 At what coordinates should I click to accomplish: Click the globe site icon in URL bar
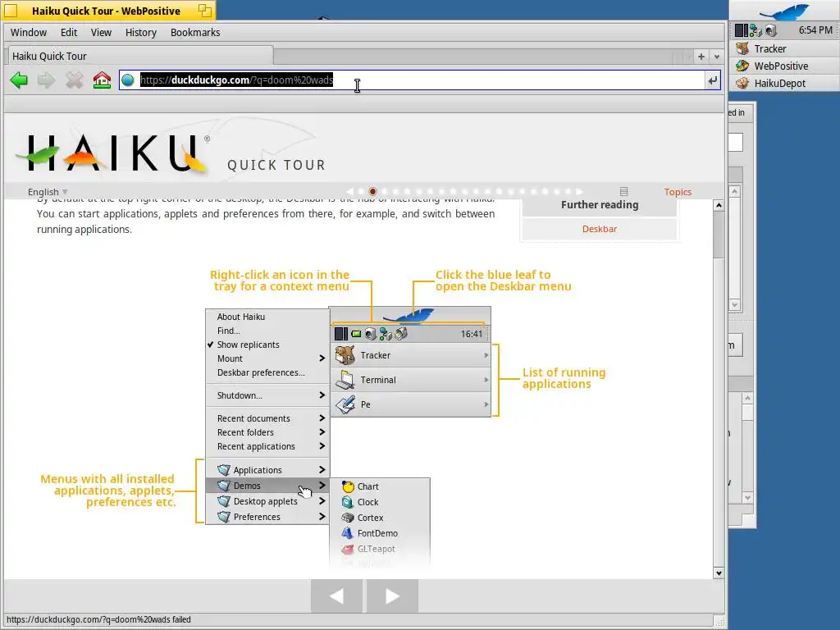pos(127,80)
